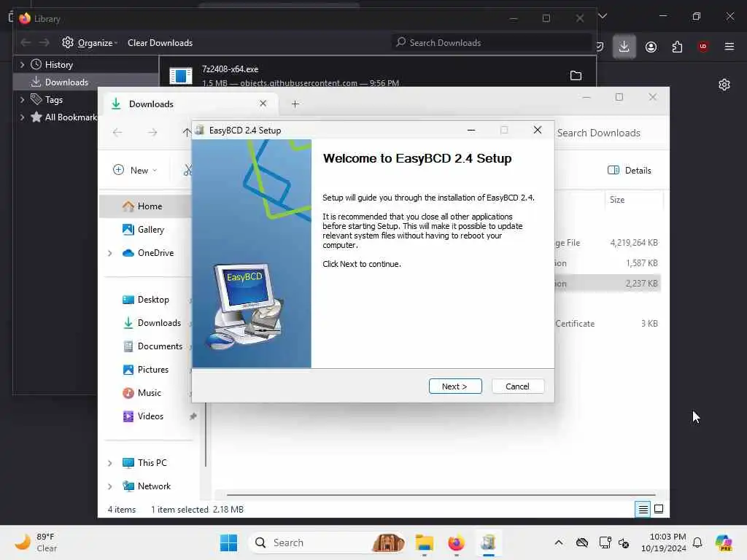This screenshot has width=747, height=560.
Task: Open the settings gear on the Firefox page
Action: tap(724, 85)
